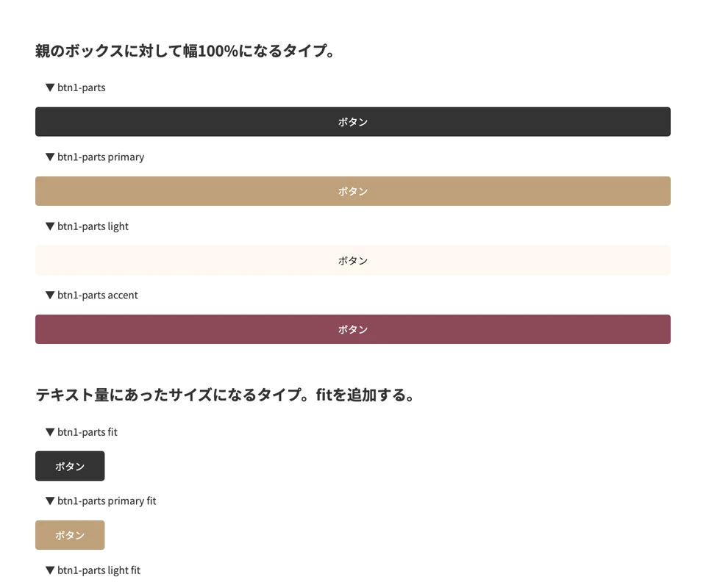
Task: Click the triangle marker before btn1-parts primary
Action: pyautogui.click(x=50, y=157)
